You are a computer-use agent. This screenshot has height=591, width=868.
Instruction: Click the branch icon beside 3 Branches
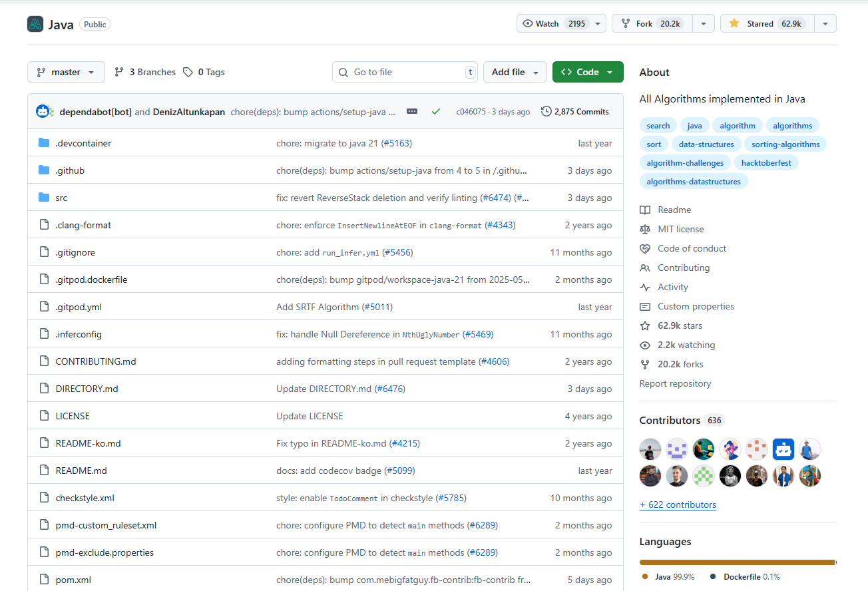(x=119, y=72)
